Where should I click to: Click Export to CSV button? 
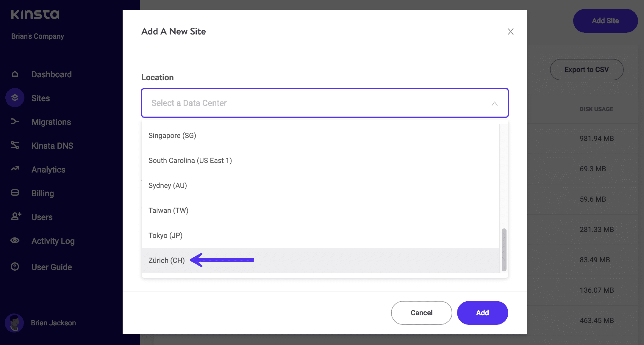pos(587,69)
